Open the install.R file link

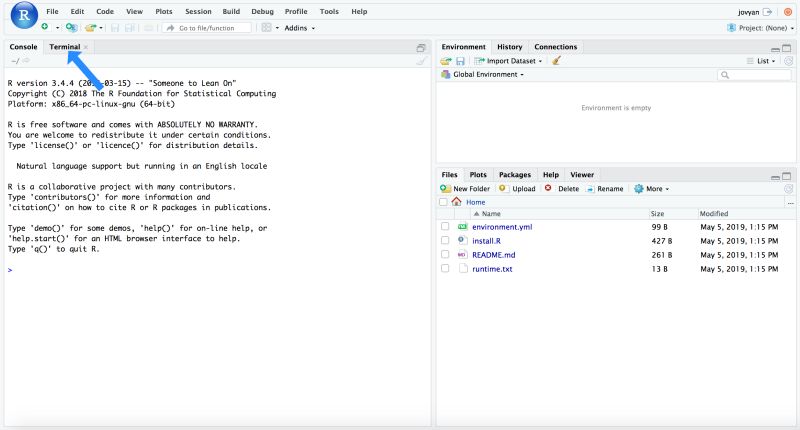click(486, 241)
